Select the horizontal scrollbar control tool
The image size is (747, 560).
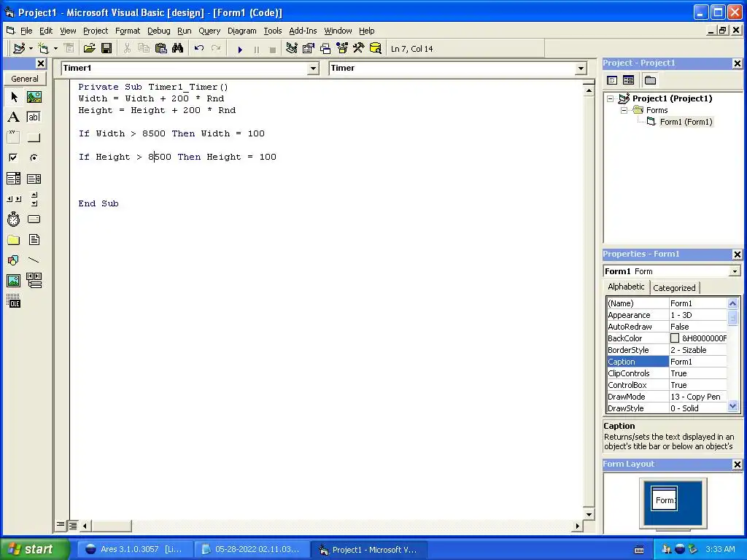click(x=14, y=199)
